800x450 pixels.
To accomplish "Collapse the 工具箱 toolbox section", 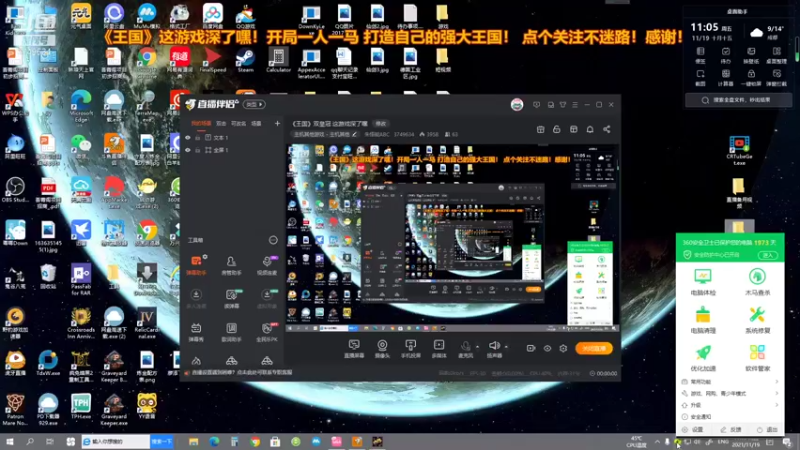I will 273,240.
